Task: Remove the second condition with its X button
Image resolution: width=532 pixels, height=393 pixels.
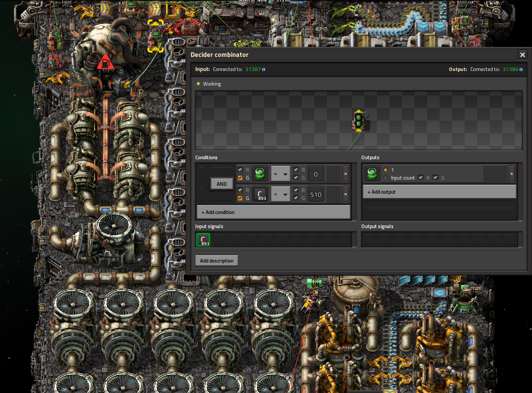Action: 346,194
